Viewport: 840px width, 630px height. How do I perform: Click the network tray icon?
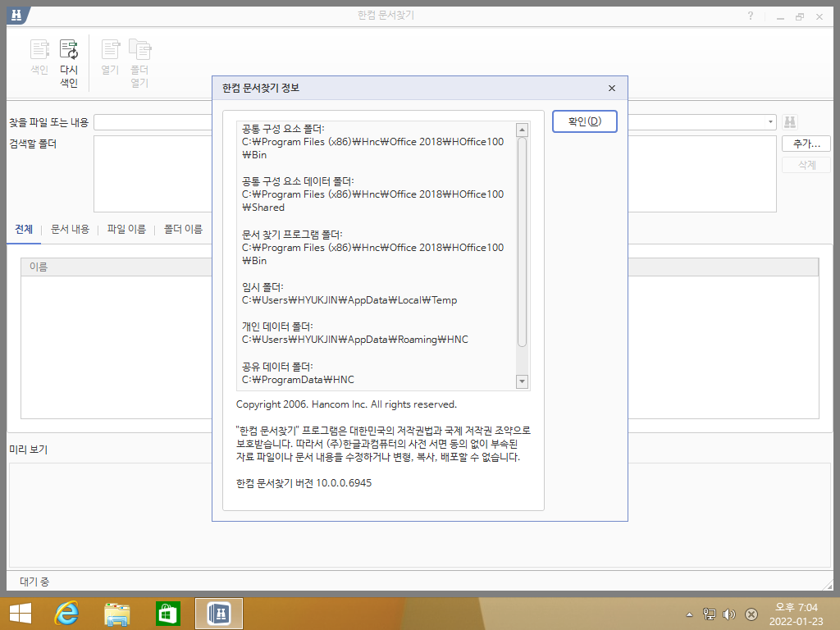[x=710, y=614]
